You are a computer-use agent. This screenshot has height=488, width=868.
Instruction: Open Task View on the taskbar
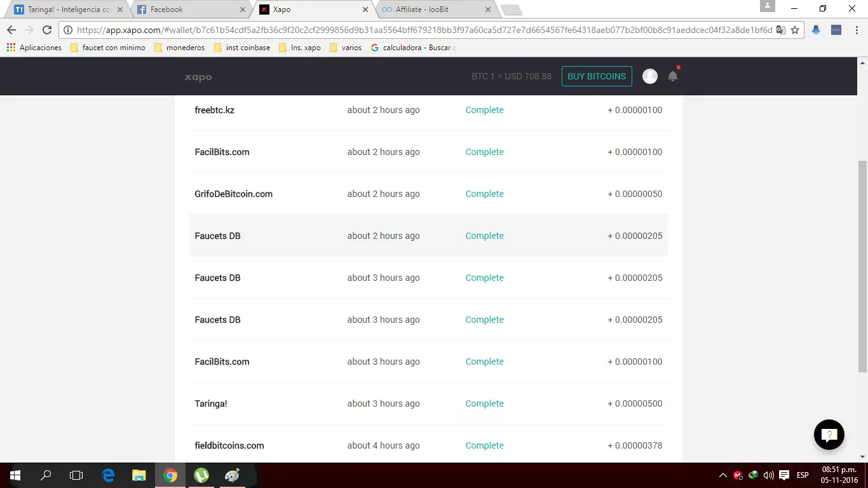76,475
